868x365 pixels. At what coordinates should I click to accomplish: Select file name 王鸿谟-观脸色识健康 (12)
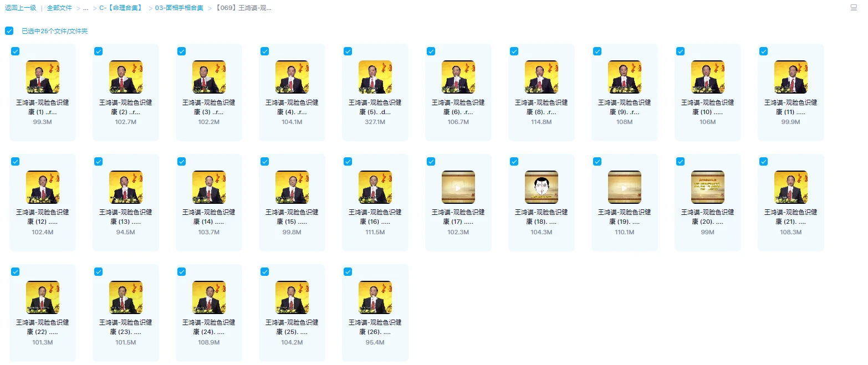[43, 217]
